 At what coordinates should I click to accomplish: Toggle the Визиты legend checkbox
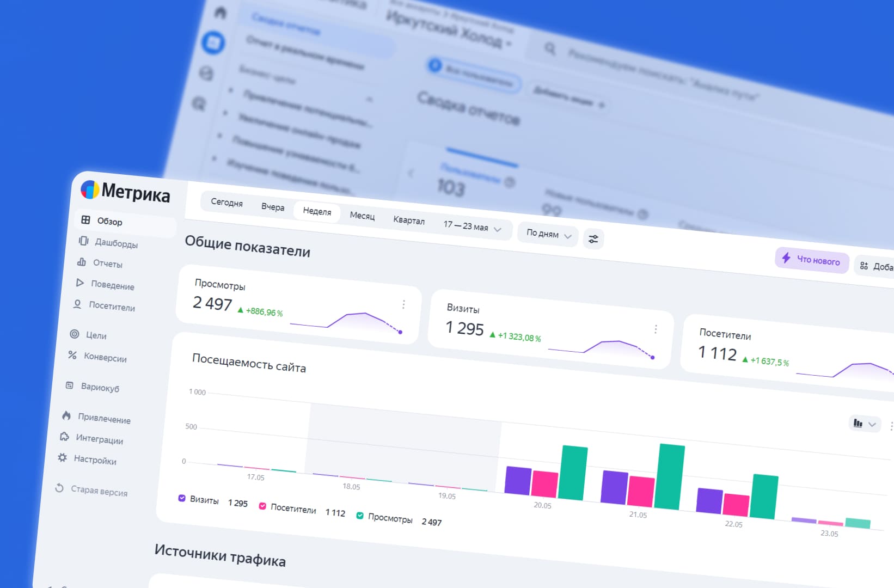tap(182, 498)
